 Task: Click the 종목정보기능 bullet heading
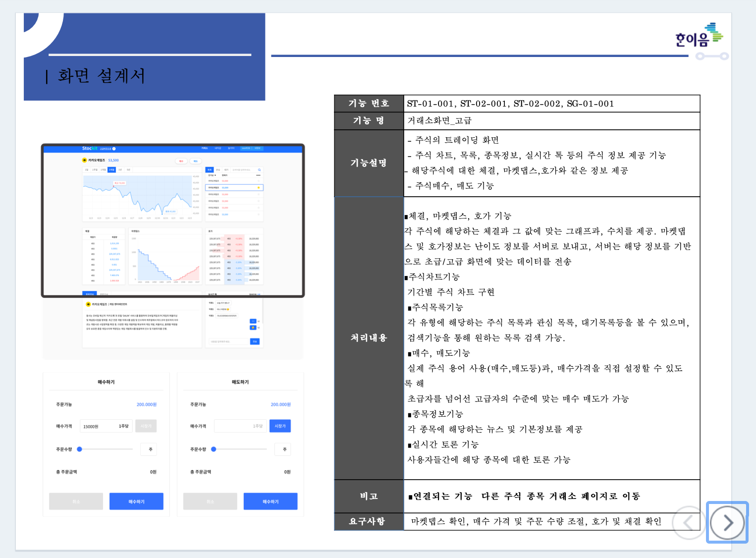click(x=435, y=414)
